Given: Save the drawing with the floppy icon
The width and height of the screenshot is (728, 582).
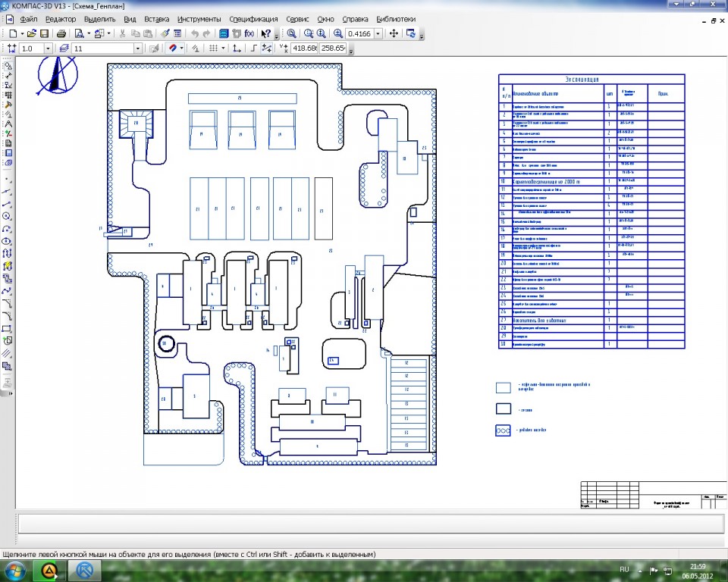Looking at the screenshot, I should [44, 33].
